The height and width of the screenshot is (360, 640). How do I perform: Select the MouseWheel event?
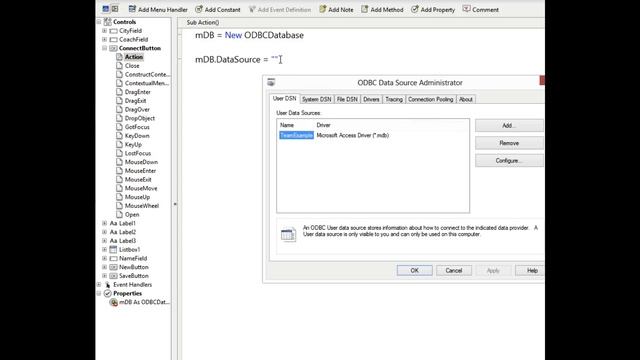pyautogui.click(x=142, y=206)
